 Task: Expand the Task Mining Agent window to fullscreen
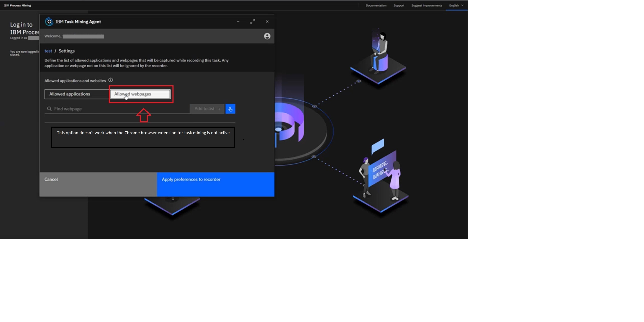[x=253, y=22]
